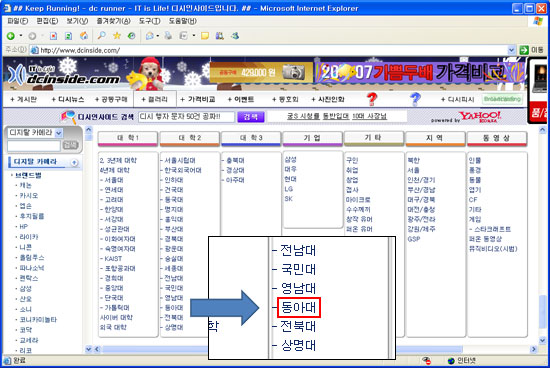Select the 대학2 category header
This screenshot has width=550, height=368.
point(189,138)
